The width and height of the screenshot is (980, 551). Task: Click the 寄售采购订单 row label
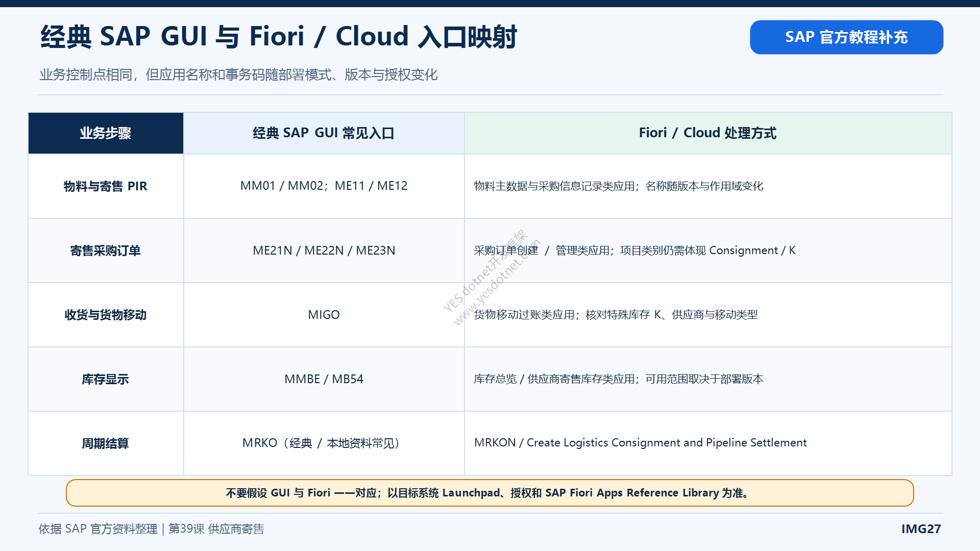pos(106,251)
